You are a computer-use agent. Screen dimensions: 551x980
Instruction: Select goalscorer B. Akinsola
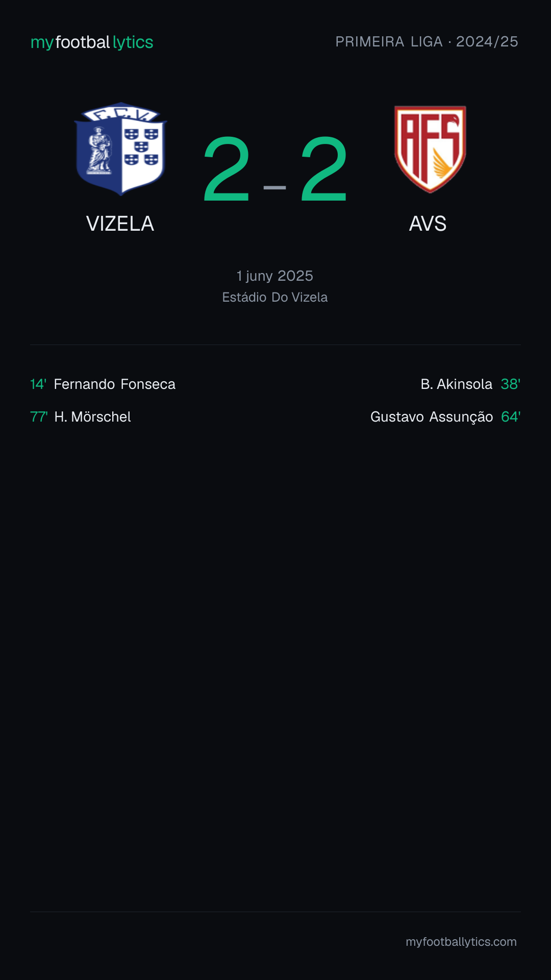[457, 384]
